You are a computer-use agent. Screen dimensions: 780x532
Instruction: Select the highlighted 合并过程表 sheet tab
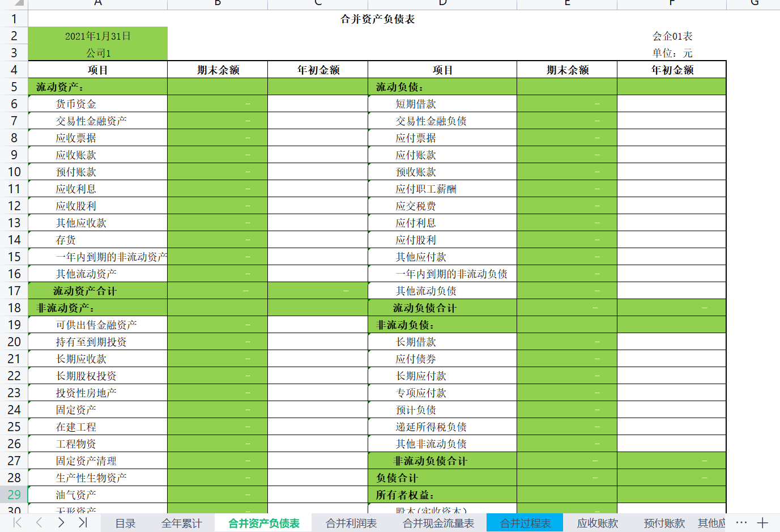click(x=525, y=523)
